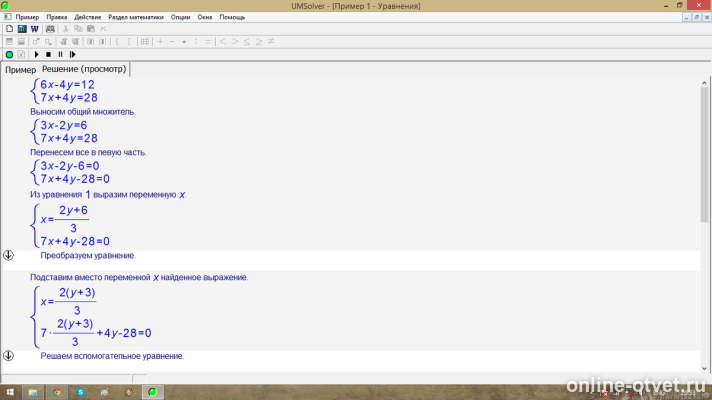Insert multiplication dot operator

(184, 42)
